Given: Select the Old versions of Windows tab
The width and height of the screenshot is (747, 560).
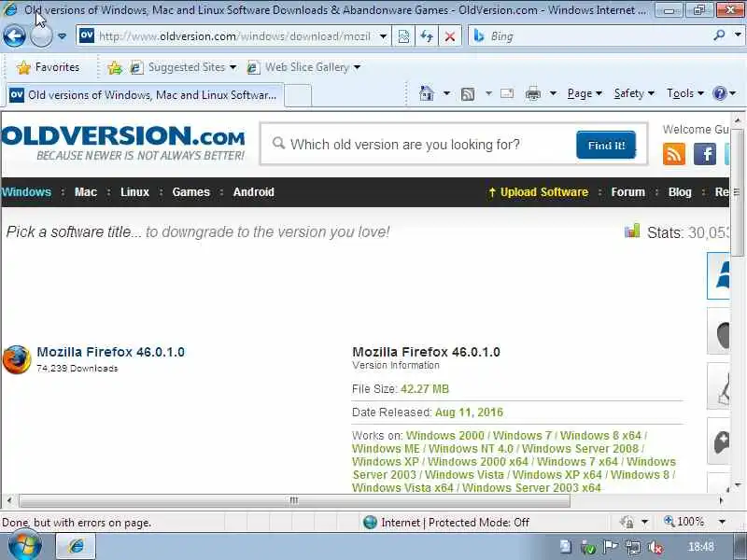Looking at the screenshot, I should [145, 95].
